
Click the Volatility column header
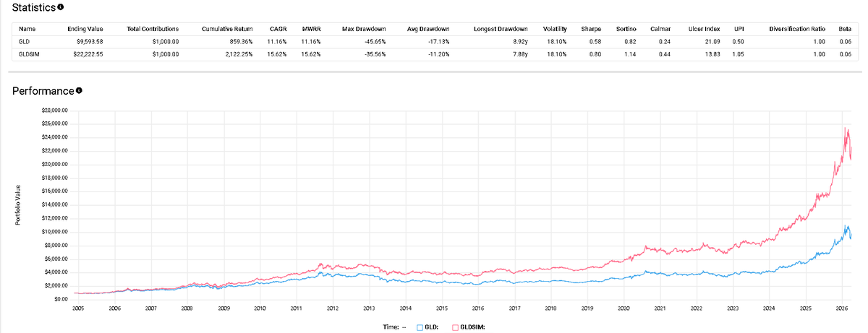point(555,30)
